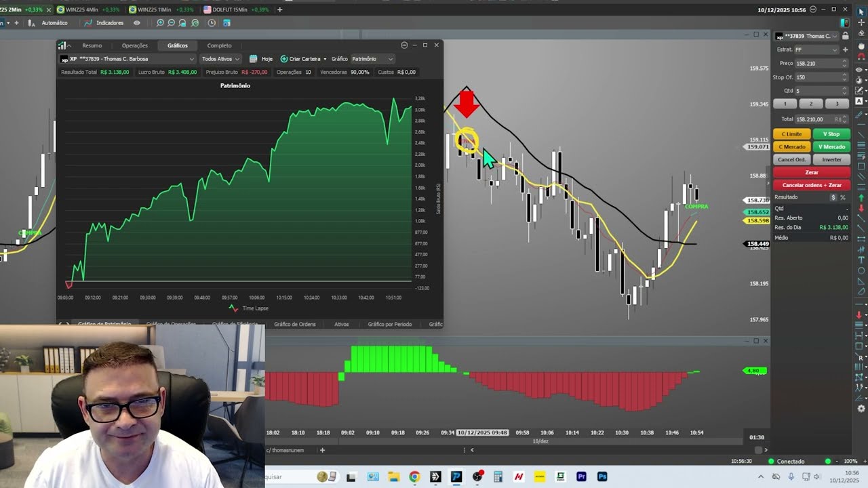
Task: Expand the order panel account dropdown
Action: (806, 36)
